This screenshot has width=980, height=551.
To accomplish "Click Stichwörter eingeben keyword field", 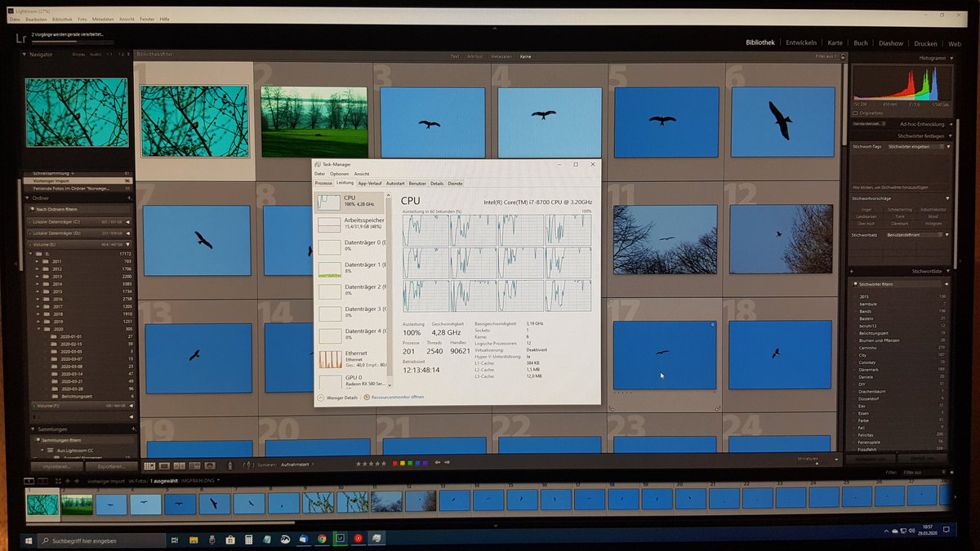I will [x=914, y=146].
